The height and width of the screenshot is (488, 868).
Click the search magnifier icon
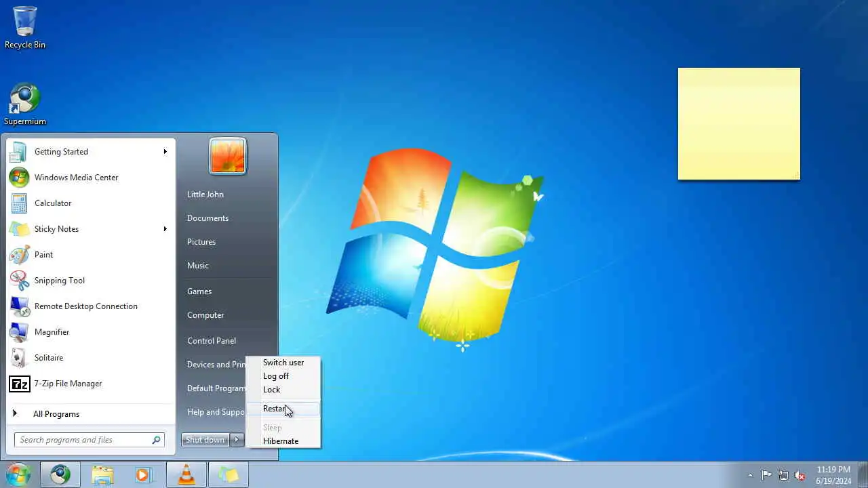tap(156, 440)
